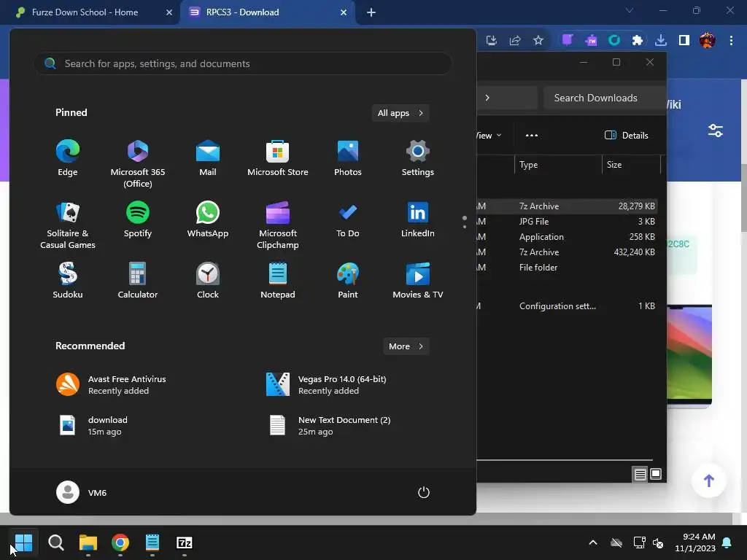Open Chrome profile avatar
Image resolution: width=747 pixels, height=560 pixels.
(x=708, y=41)
